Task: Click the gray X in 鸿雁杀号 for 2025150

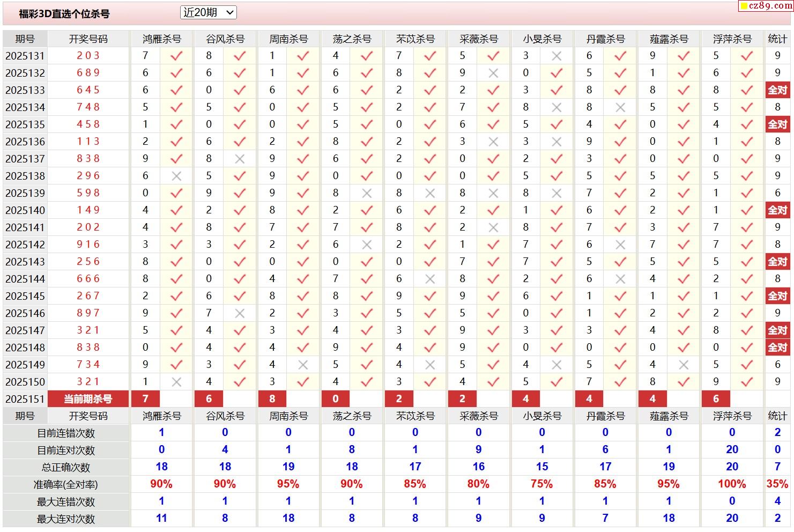Action: coord(176,382)
